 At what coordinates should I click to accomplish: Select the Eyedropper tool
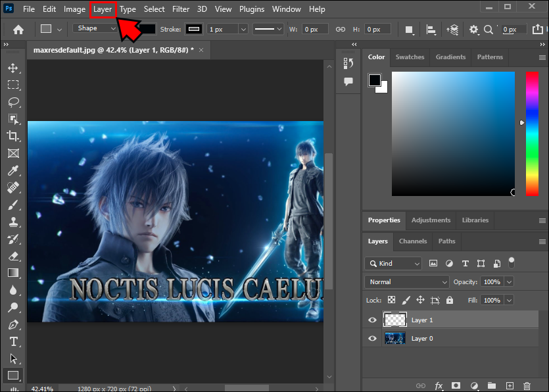pyautogui.click(x=13, y=170)
